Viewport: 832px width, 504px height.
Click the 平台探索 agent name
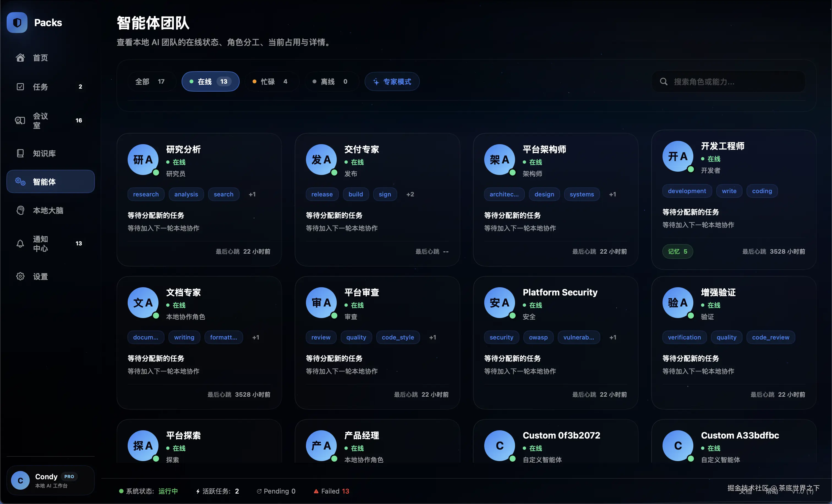(183, 435)
